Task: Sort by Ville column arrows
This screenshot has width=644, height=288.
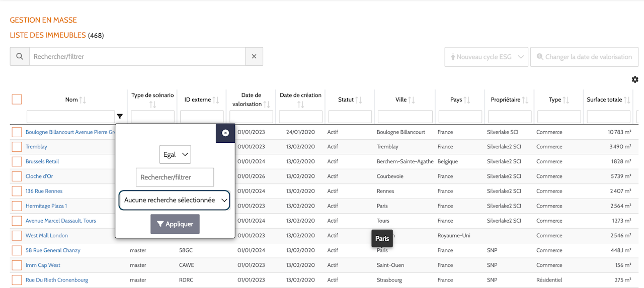Action: pyautogui.click(x=412, y=100)
